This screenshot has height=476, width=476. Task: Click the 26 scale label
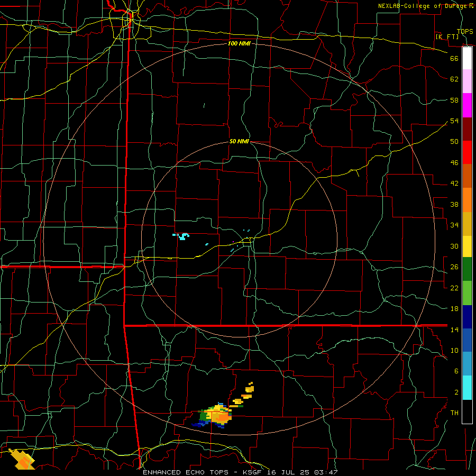click(454, 267)
